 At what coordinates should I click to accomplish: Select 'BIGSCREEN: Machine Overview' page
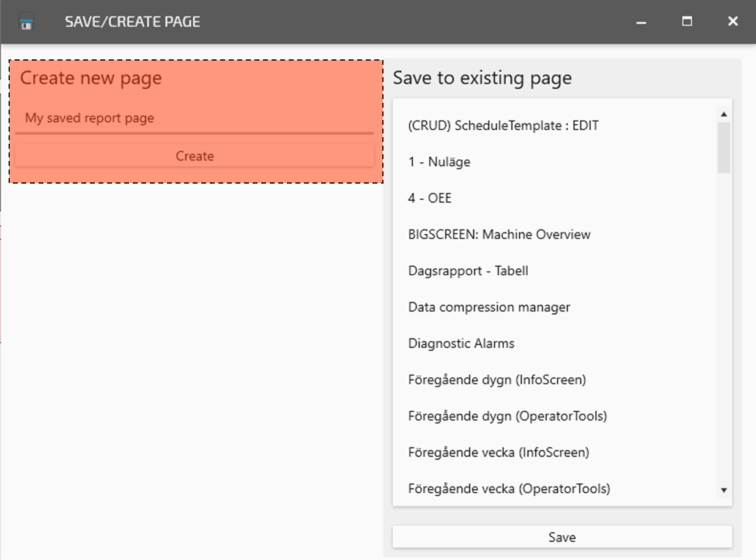tap(499, 234)
